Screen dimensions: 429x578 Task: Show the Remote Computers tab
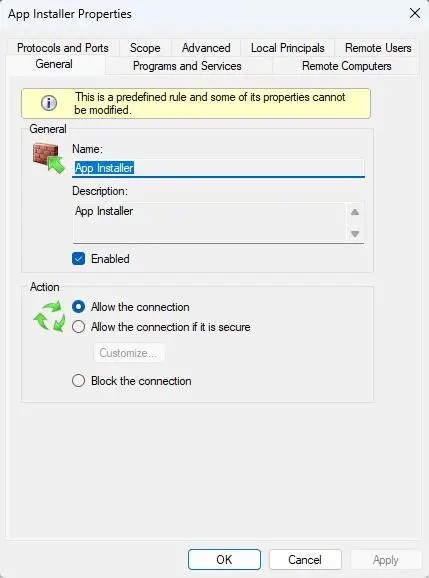coord(346,66)
